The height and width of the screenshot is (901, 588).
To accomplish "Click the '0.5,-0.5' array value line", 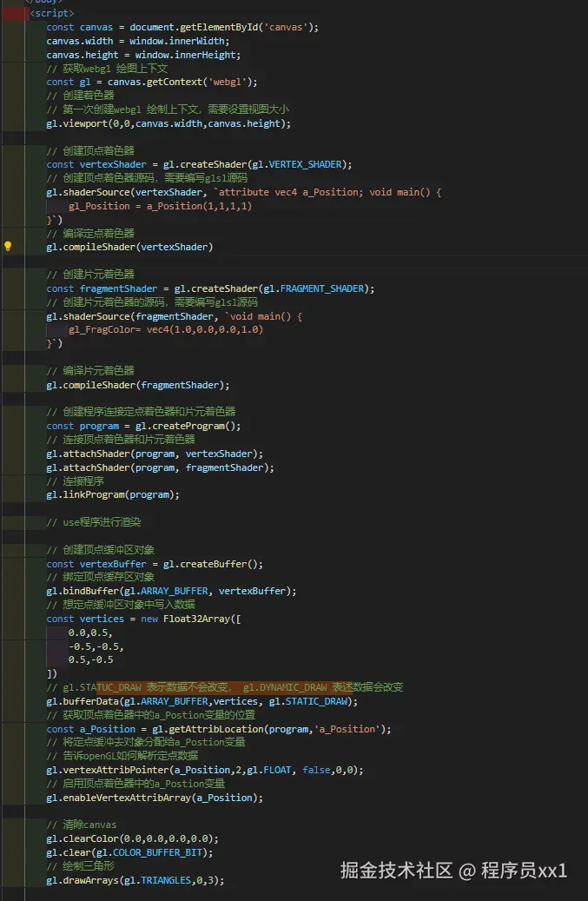I will tap(90, 659).
